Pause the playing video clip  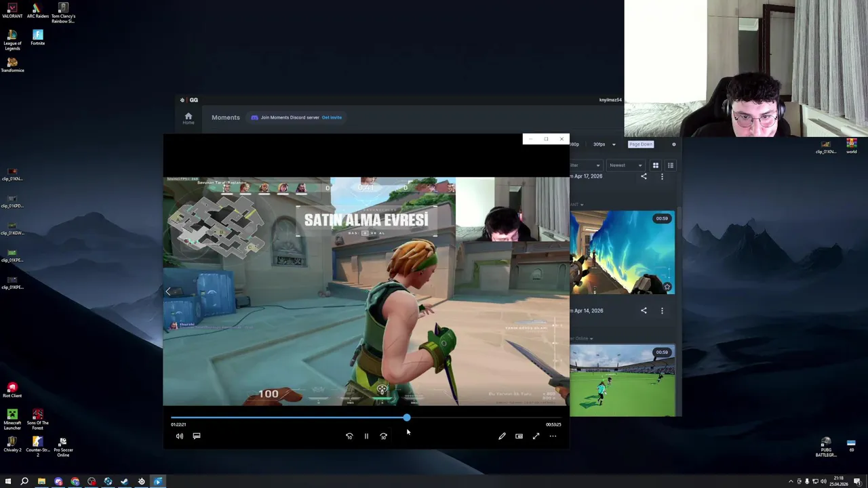[366, 436]
